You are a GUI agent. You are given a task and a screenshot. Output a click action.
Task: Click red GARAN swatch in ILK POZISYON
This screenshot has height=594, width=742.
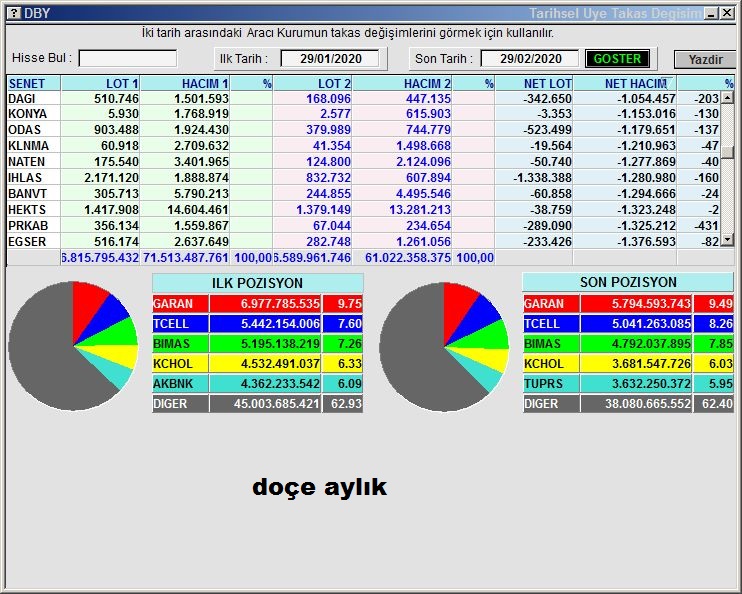point(180,304)
